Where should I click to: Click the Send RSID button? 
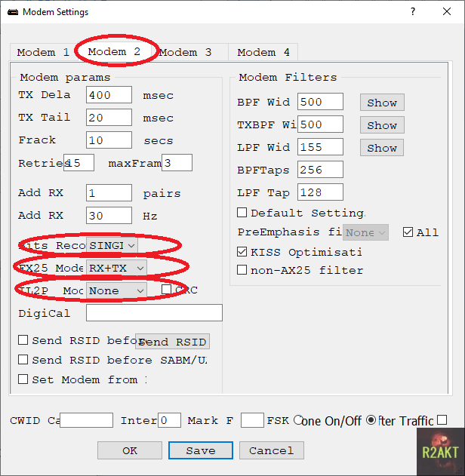pyautogui.click(x=172, y=342)
